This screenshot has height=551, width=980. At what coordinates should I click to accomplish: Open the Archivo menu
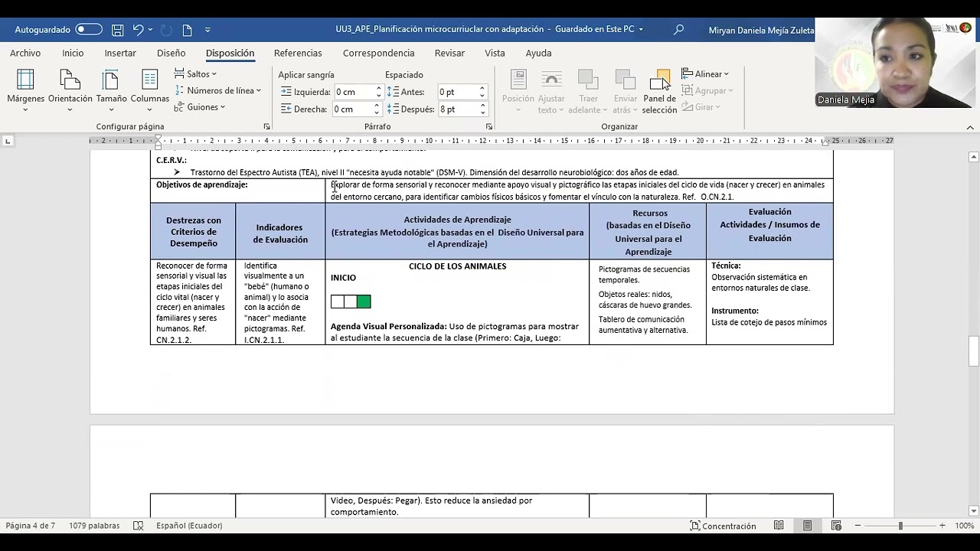[x=25, y=53]
